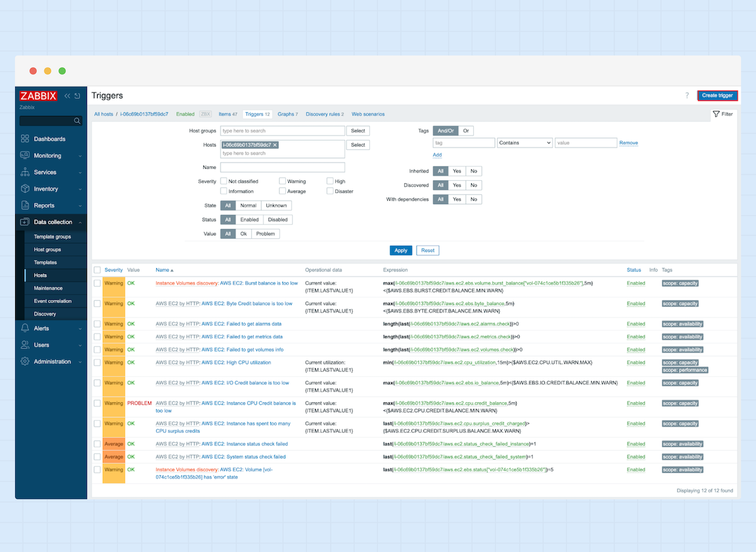Open trigger AWS EC2: High CPU utilization
Screen dimensions: 756x552
pyautogui.click(x=236, y=362)
